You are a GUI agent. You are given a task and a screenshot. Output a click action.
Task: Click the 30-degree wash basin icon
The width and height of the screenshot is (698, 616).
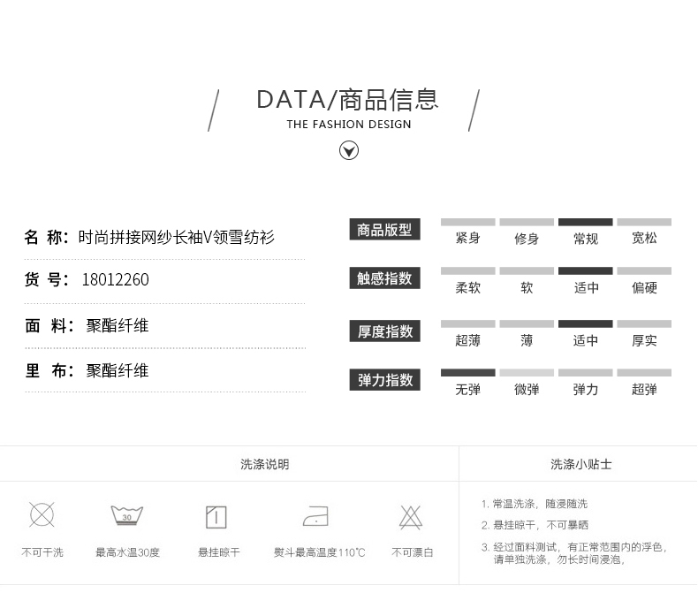pos(127,515)
